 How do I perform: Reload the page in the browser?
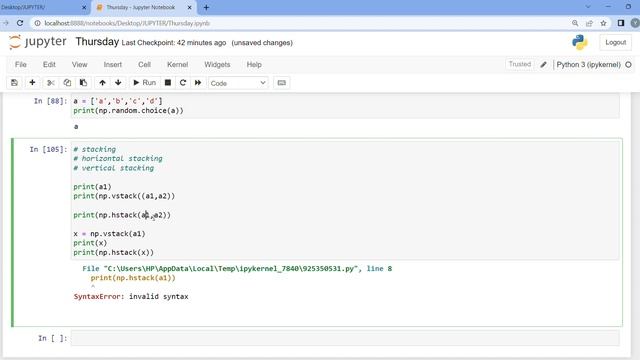20,23
